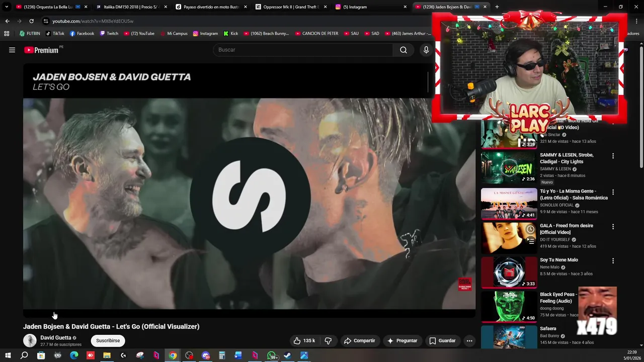Open the tab search dropdown arrow
The height and width of the screenshot is (362, 644).
(x=7, y=7)
